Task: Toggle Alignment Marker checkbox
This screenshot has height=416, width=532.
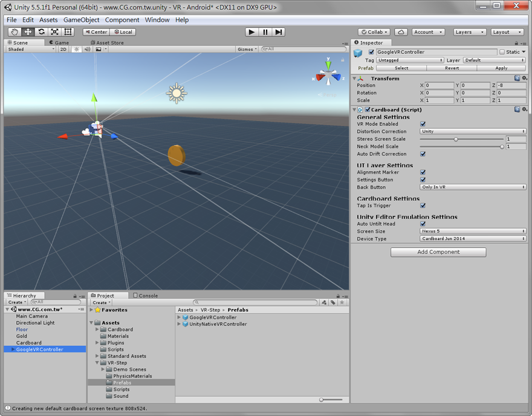Action: click(423, 172)
